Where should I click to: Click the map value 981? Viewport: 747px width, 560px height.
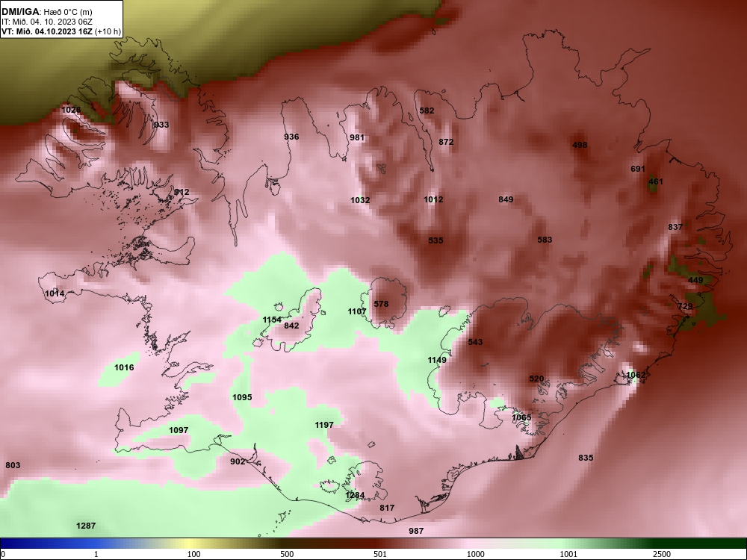pyautogui.click(x=357, y=137)
